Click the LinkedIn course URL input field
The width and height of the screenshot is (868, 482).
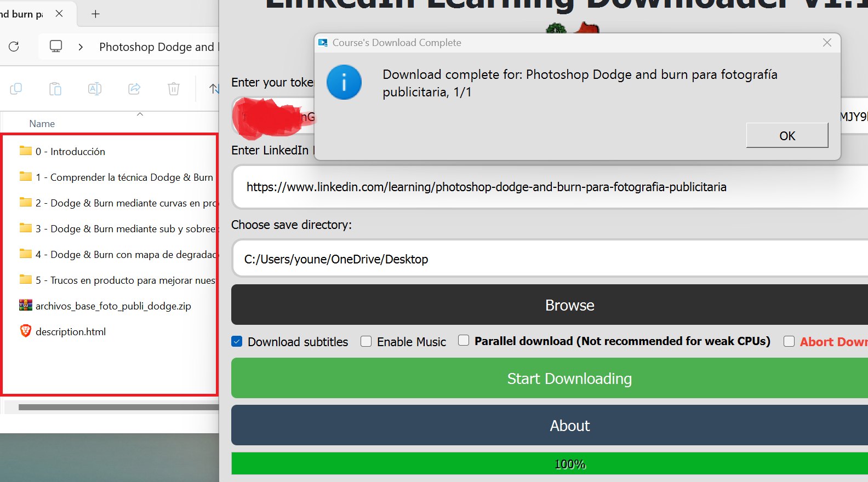point(550,187)
